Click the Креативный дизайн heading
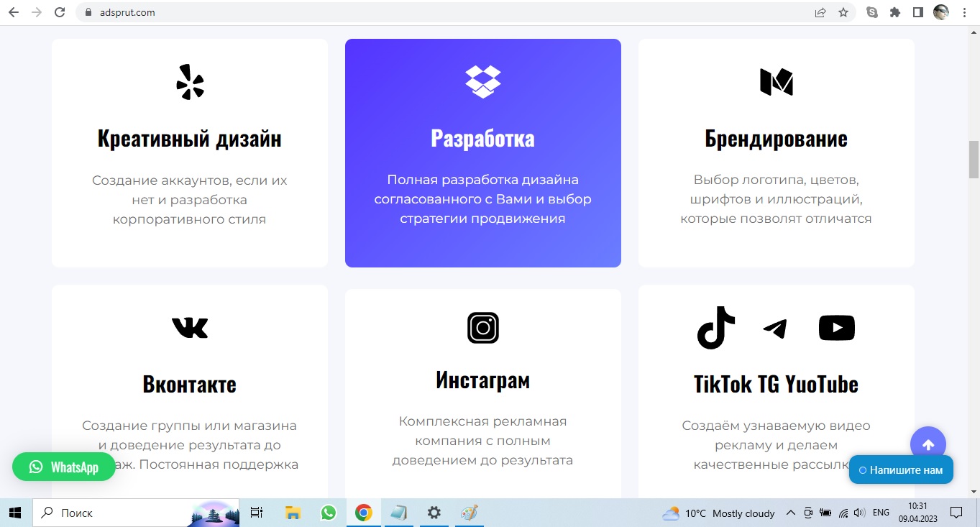The image size is (980, 527). tap(190, 138)
